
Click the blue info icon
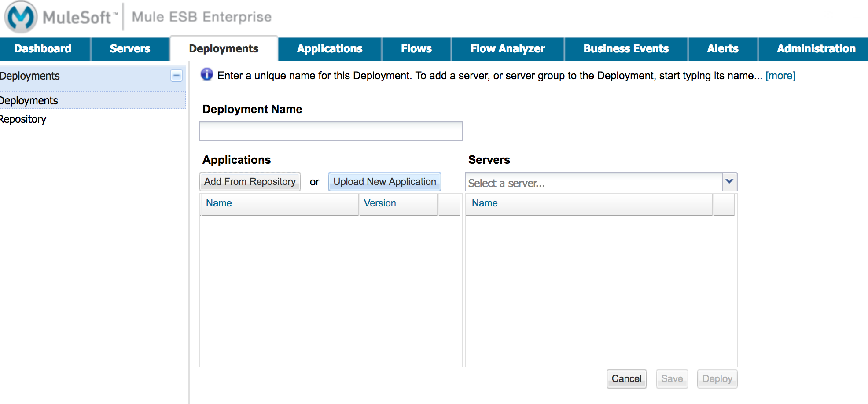click(x=207, y=75)
